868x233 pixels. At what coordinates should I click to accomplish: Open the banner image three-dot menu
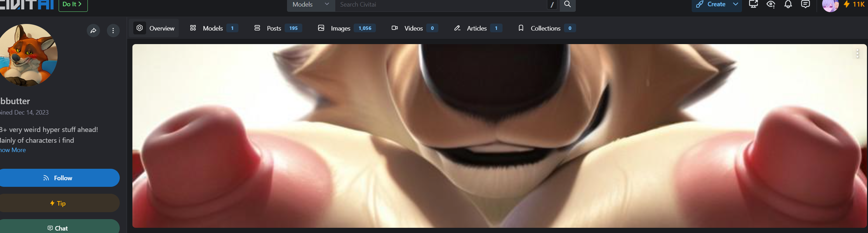857,53
